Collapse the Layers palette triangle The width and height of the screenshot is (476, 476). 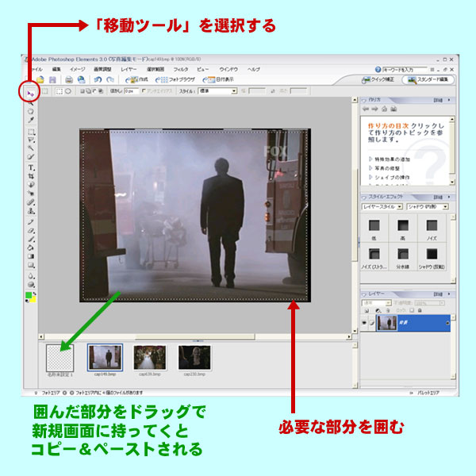(x=363, y=294)
